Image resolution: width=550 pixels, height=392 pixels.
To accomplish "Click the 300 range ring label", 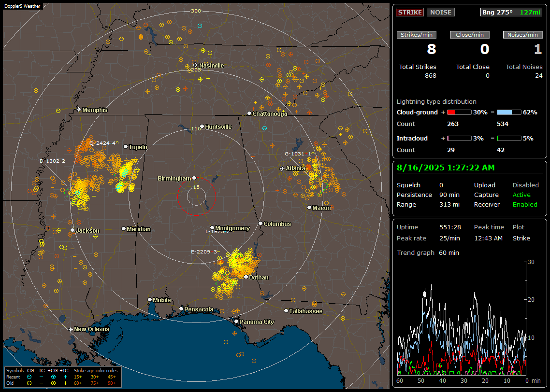I will (x=196, y=11).
